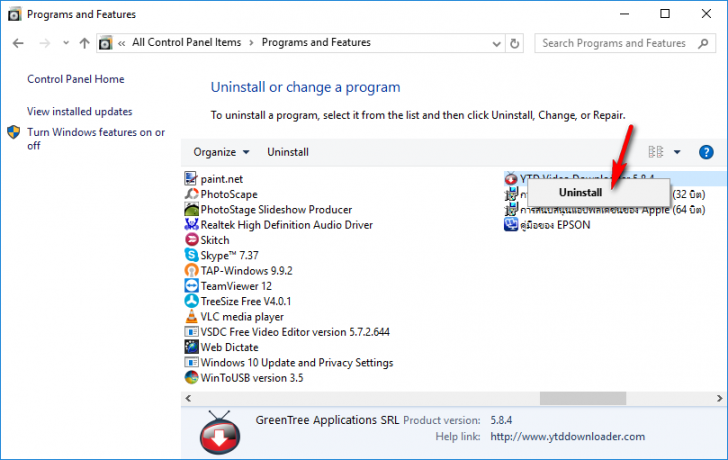Select Windows 10 Update and Privacy Settings
The width and height of the screenshot is (728, 460).
tap(297, 363)
